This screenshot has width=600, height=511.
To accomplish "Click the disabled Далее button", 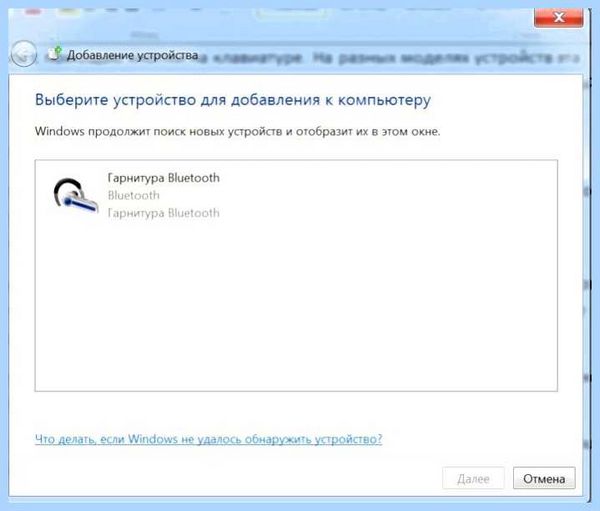I will click(473, 478).
